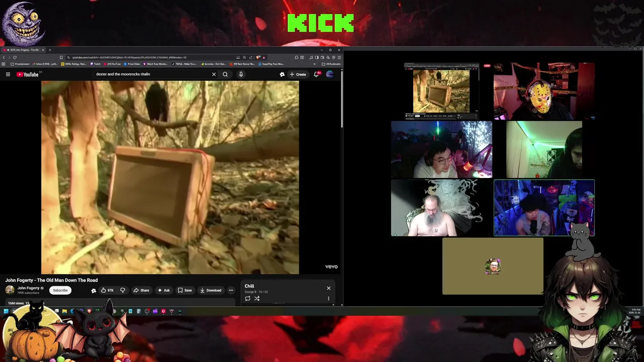Subscribe to John Fogerty channel
Viewport: 644px width, 362px height.
coord(60,290)
